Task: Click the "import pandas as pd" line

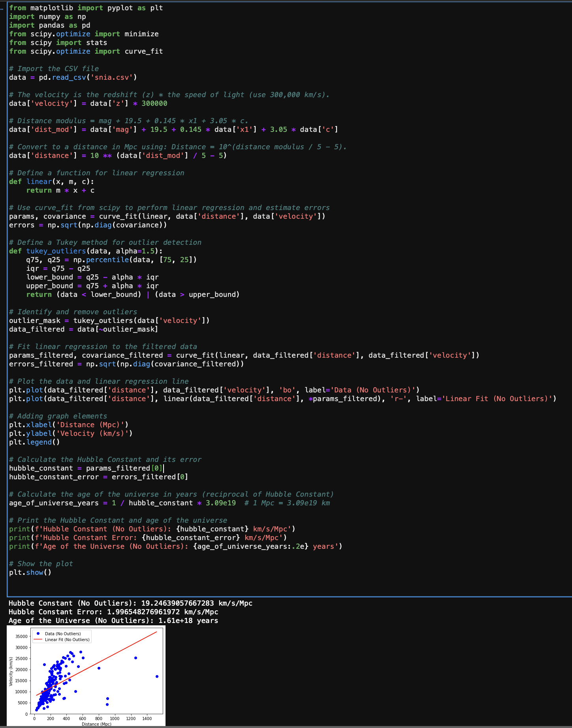Action: [50, 25]
